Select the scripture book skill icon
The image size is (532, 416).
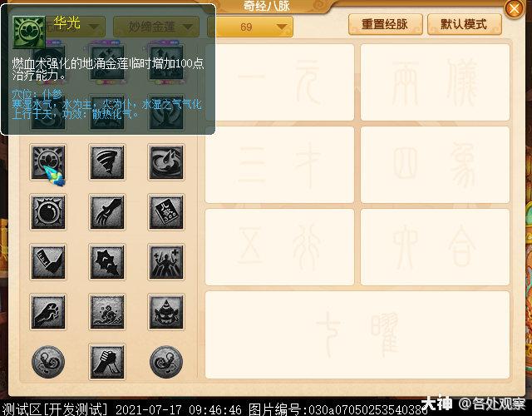(x=166, y=212)
